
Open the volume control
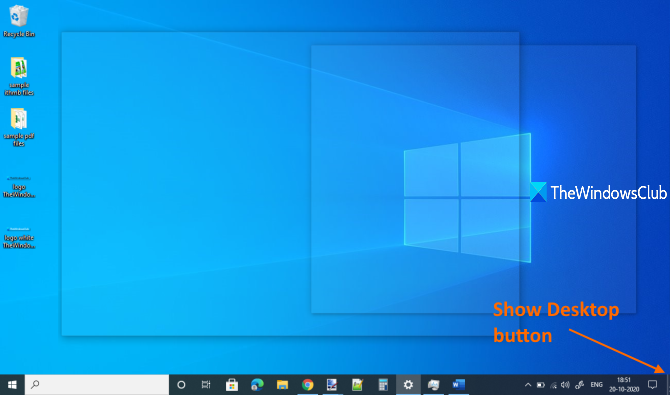click(565, 385)
